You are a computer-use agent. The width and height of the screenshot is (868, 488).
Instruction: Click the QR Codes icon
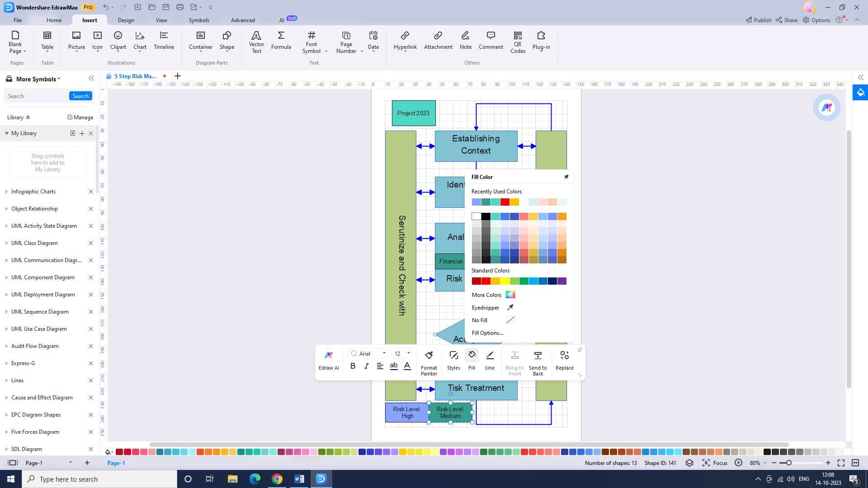click(518, 42)
